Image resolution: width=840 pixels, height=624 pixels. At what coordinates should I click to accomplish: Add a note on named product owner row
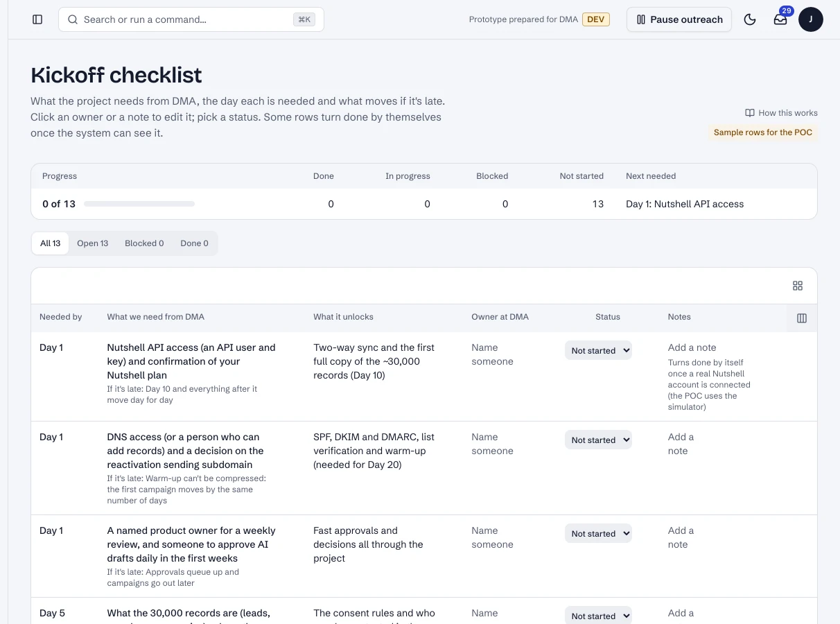(x=681, y=537)
